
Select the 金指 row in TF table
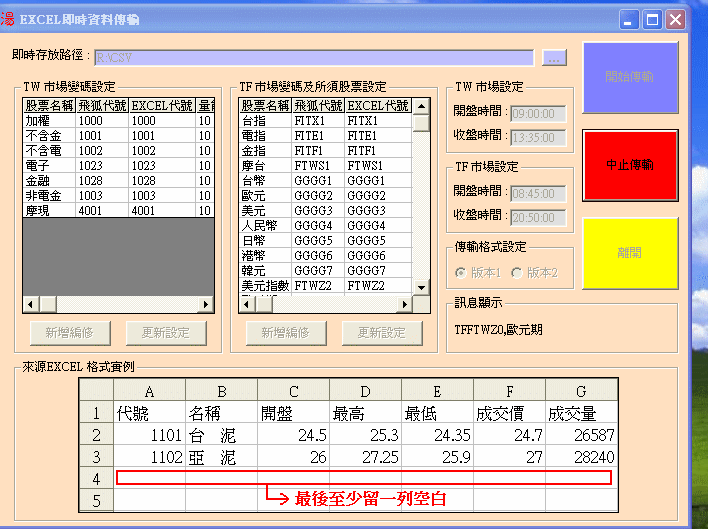tap(326, 151)
